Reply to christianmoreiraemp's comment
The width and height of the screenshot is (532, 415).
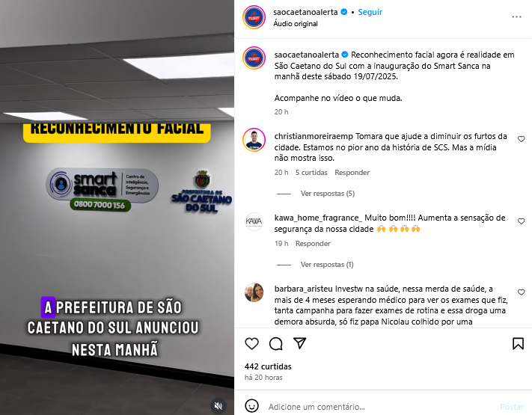(352, 173)
